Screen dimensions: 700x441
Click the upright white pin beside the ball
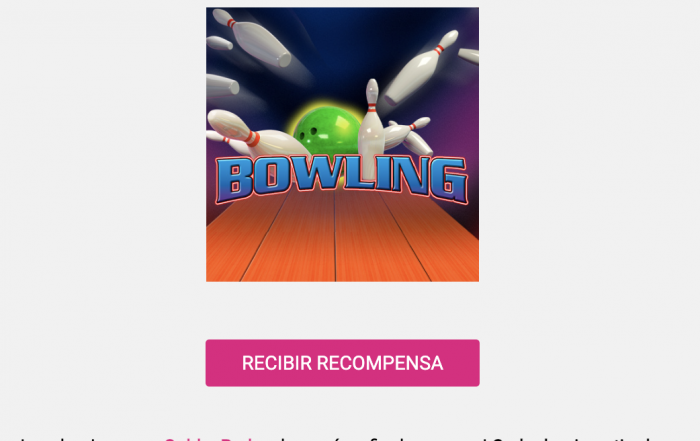pos(371,129)
